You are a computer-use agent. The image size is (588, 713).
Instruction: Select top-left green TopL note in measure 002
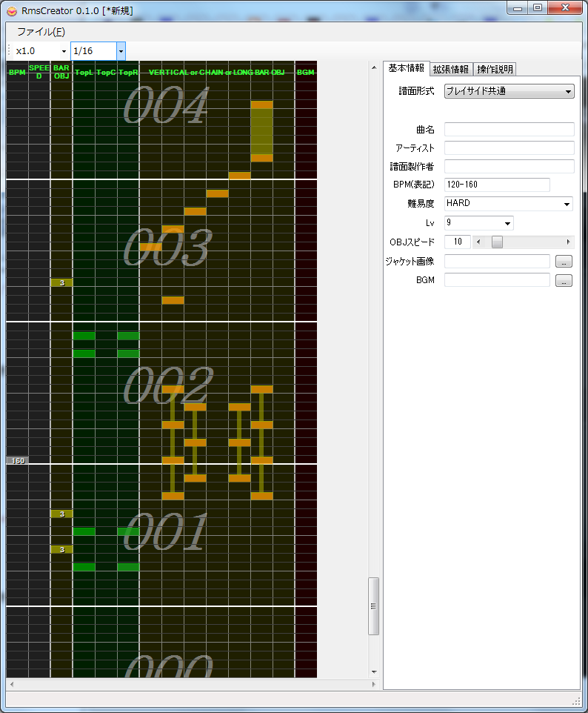coord(84,336)
